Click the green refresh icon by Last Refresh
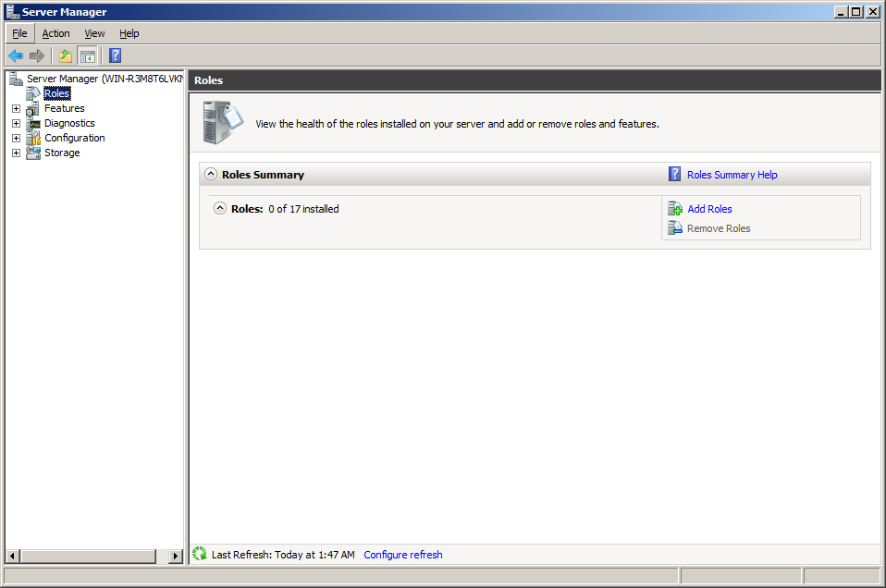This screenshot has height=588, width=886. [200, 554]
